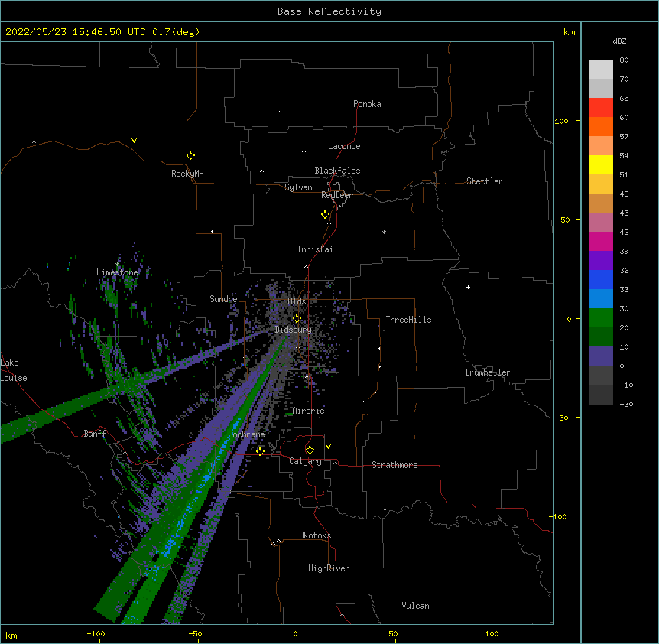Click the Strathmore label
The width and height of the screenshot is (659, 644).
point(394,465)
